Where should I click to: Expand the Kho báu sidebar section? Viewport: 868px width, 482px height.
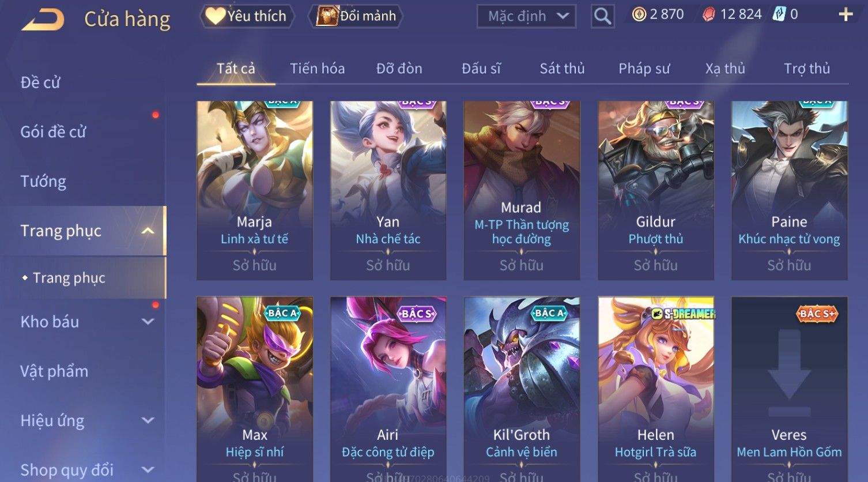[148, 322]
